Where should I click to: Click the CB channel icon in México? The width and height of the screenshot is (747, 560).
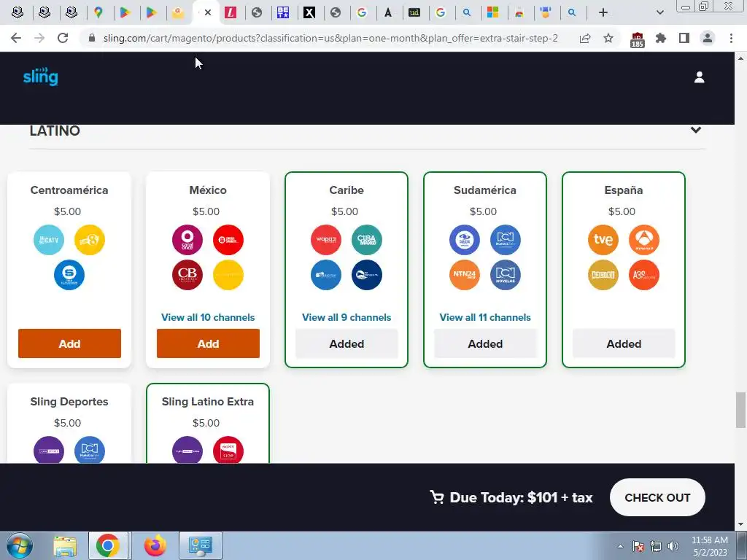pos(187,275)
